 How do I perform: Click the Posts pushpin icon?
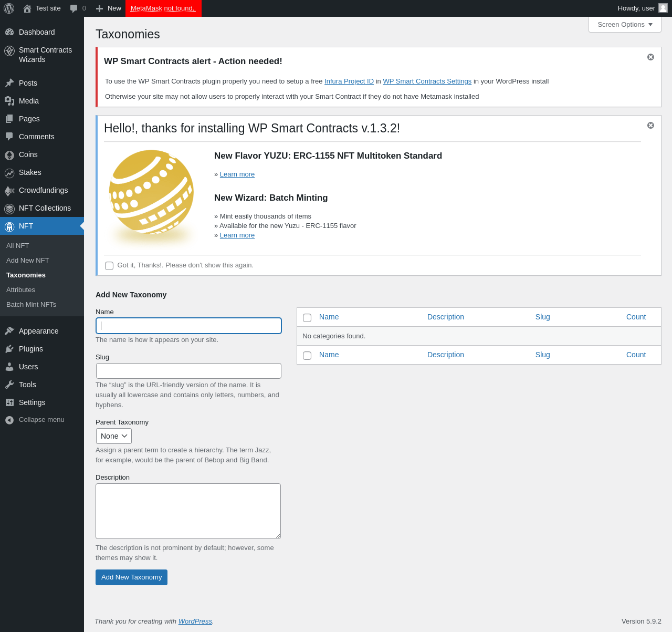click(9, 83)
